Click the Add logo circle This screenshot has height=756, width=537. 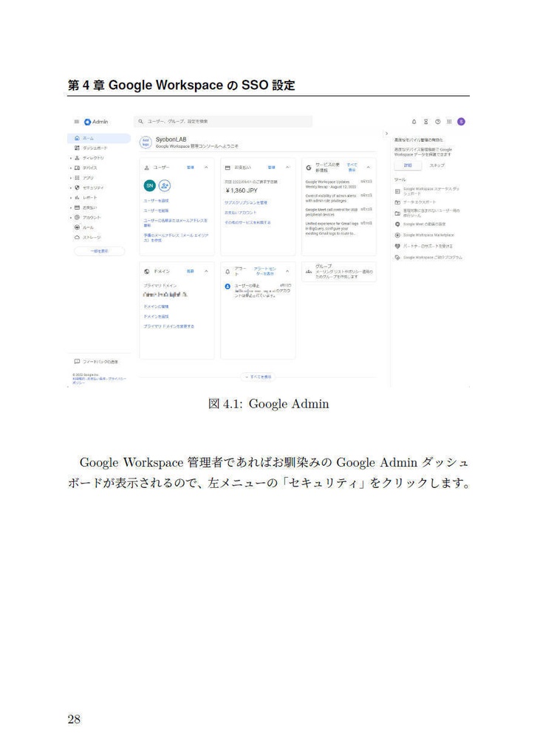click(146, 142)
